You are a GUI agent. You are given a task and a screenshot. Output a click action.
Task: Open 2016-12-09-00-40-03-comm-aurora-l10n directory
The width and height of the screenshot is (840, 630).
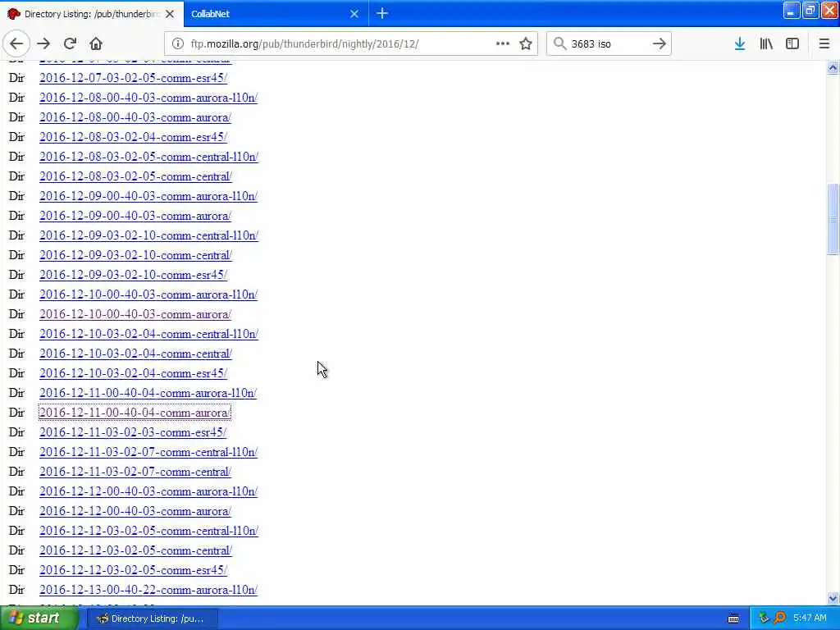coord(148,197)
